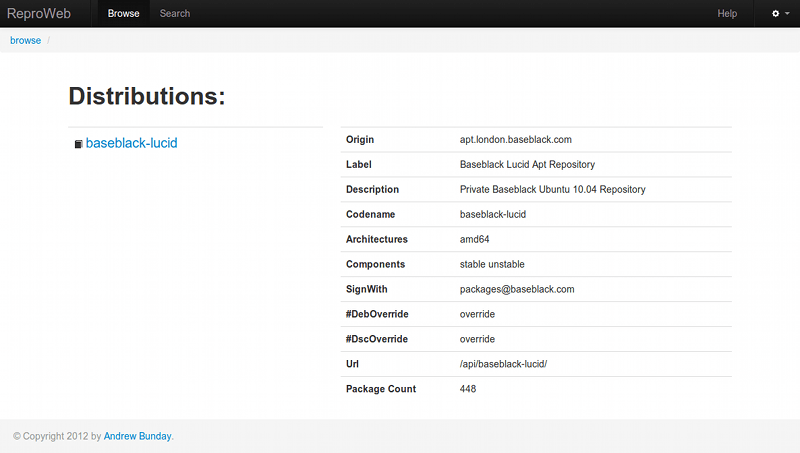The image size is (800, 453).
Task: Click the browse breadcrumb link
Action: [26, 40]
